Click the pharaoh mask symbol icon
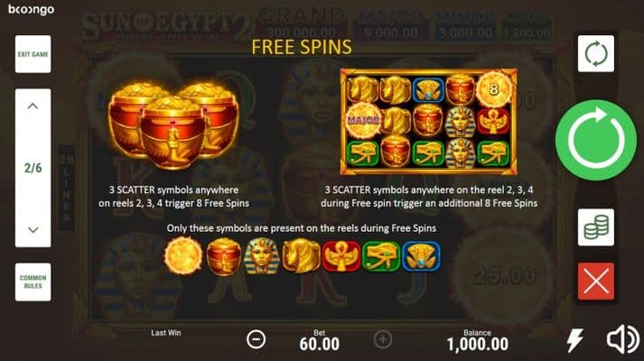 262,256
